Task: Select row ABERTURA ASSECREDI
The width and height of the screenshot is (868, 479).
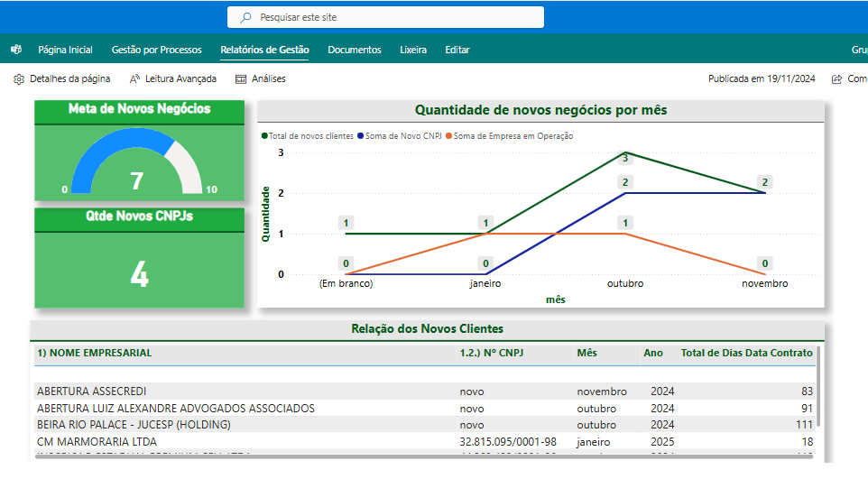Action: (425, 391)
